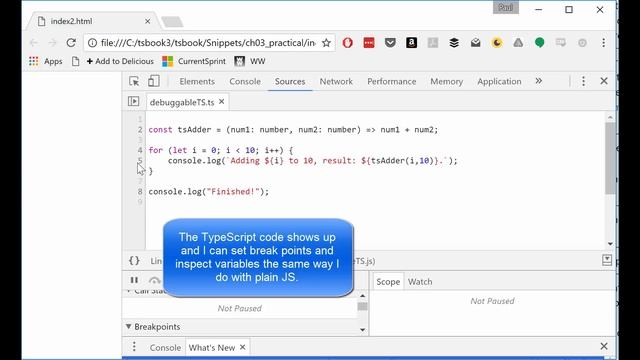Click the mail envelope extension icon
640x360 pixels.
[x=476, y=42]
